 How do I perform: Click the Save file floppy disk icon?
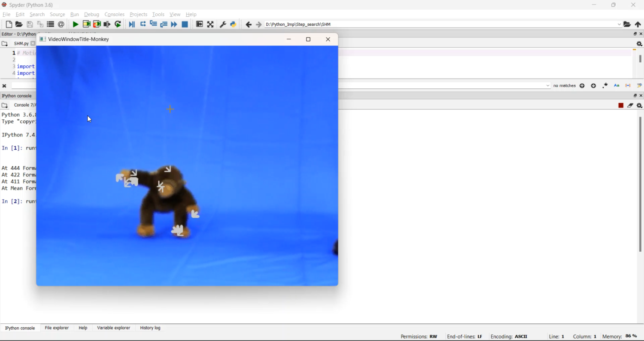[30, 24]
